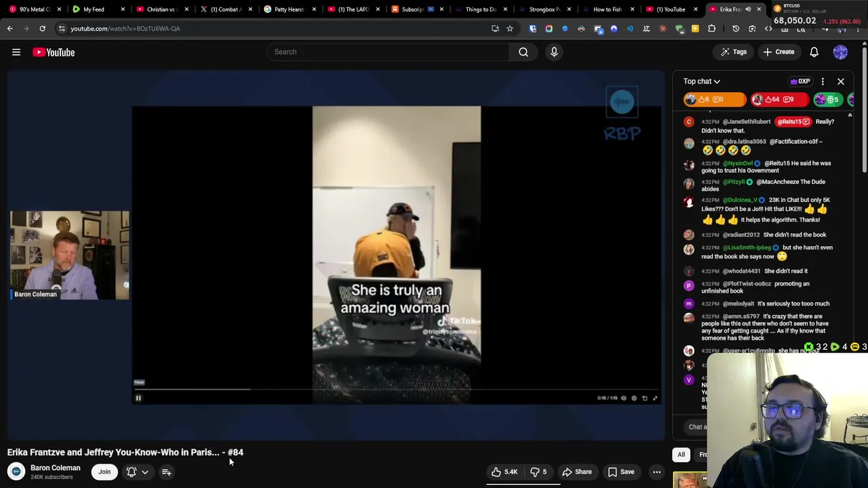This screenshot has width=868, height=488.
Task: Click the @PittzyR chat author name
Action: (734, 182)
